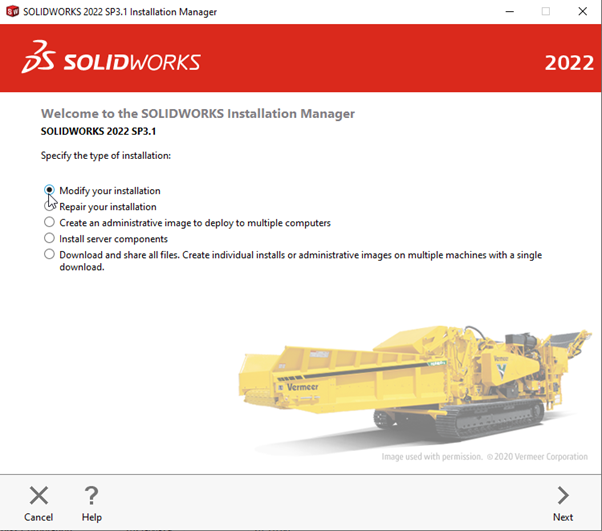This screenshot has width=602, height=531.
Task: Click the Cancel X icon
Action: 38,495
